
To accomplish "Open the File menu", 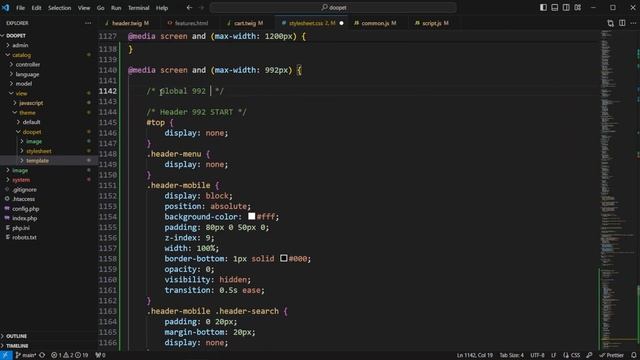I will 20,8.
